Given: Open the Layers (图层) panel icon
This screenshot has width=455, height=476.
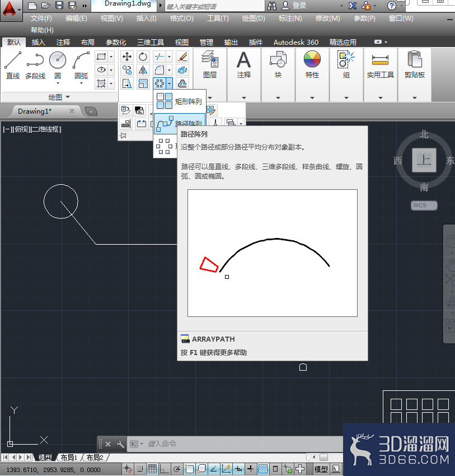Looking at the screenshot, I should (x=210, y=65).
